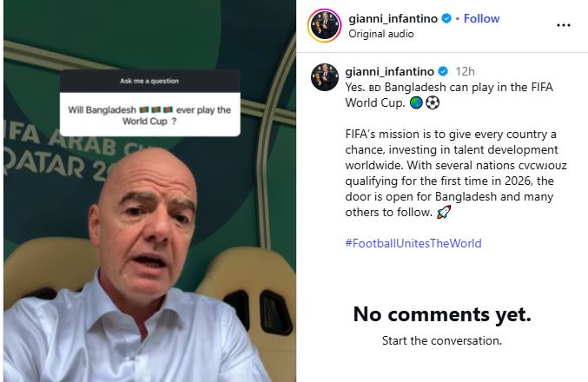Follow the gianni_infantino account
This screenshot has width=588, height=382.
[481, 18]
